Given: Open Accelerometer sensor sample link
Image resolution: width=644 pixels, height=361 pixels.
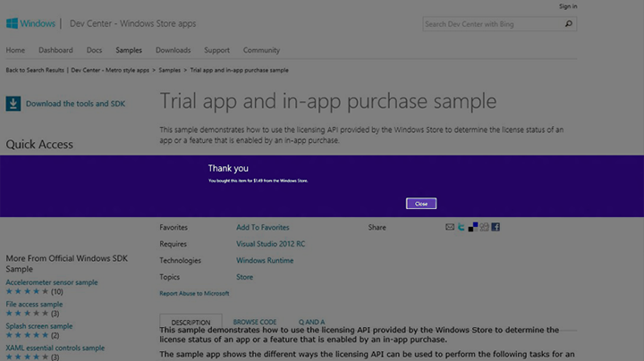Looking at the screenshot, I should [x=52, y=282].
